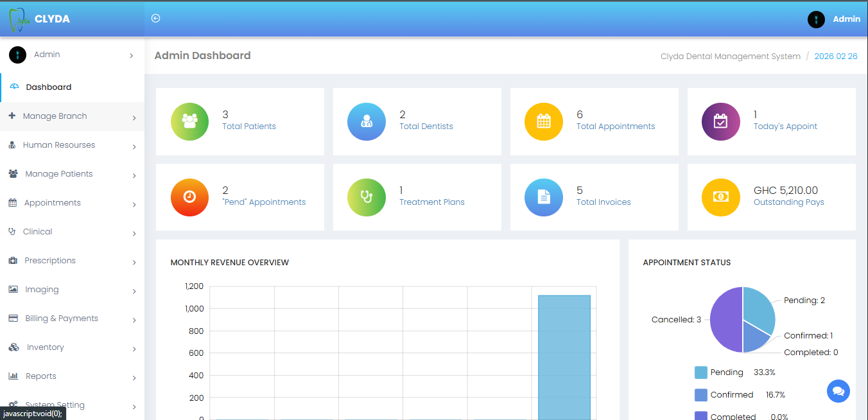This screenshot has height=420, width=868.
Task: Click the purple Cancelled pie slice
Action: (x=725, y=320)
